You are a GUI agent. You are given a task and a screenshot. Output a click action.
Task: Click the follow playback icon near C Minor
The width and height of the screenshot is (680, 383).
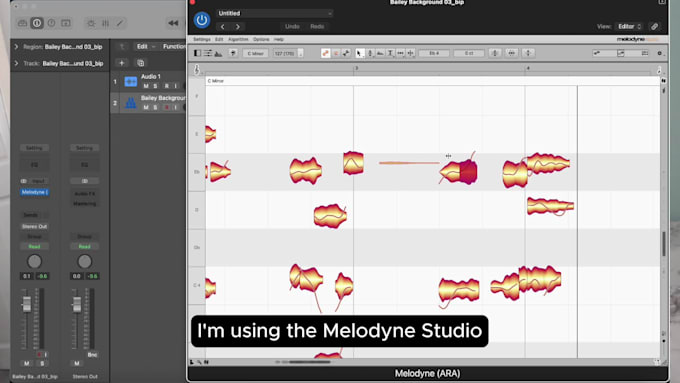point(233,53)
